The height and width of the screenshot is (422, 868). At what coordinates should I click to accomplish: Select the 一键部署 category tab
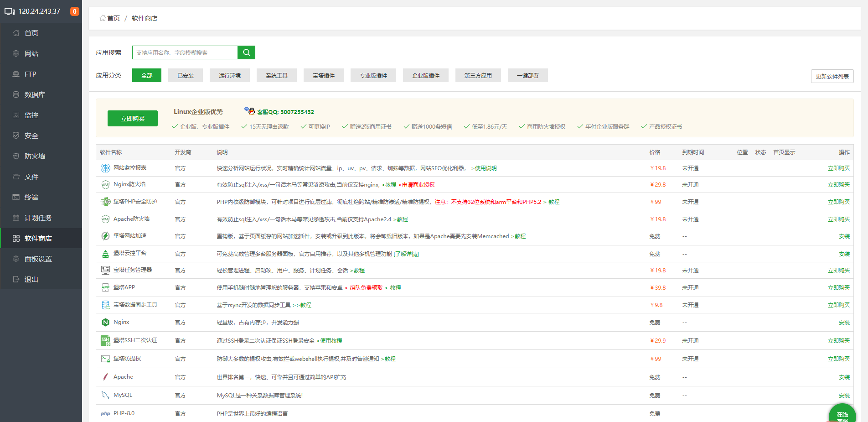click(x=528, y=75)
